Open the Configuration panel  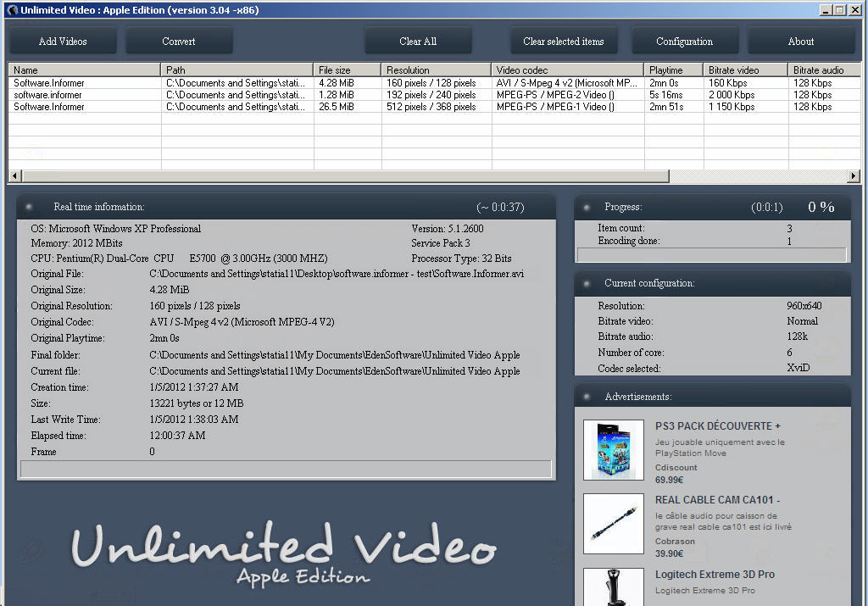[x=684, y=40]
